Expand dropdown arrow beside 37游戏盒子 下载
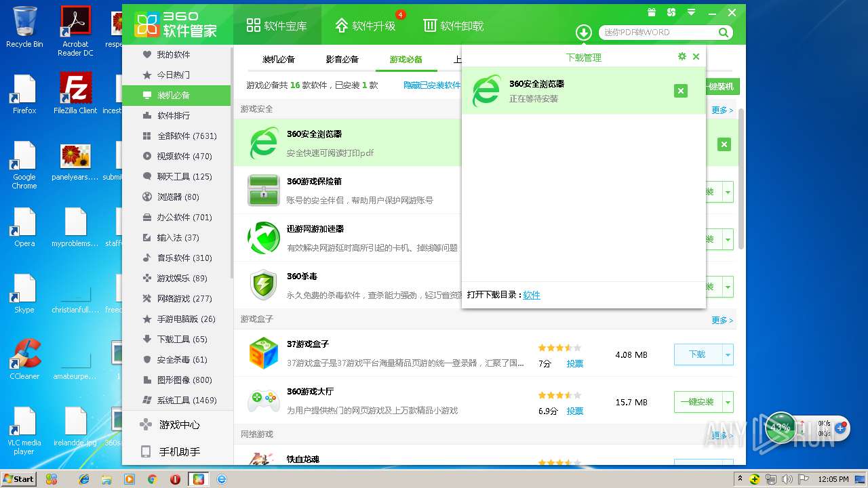Viewport: 868px width, 488px height. (x=728, y=354)
